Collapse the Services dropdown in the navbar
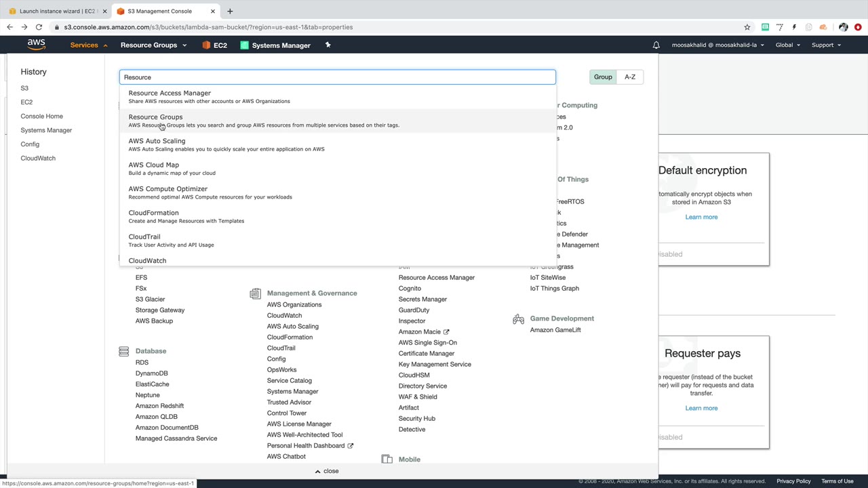This screenshot has height=488, width=868. pos(89,45)
